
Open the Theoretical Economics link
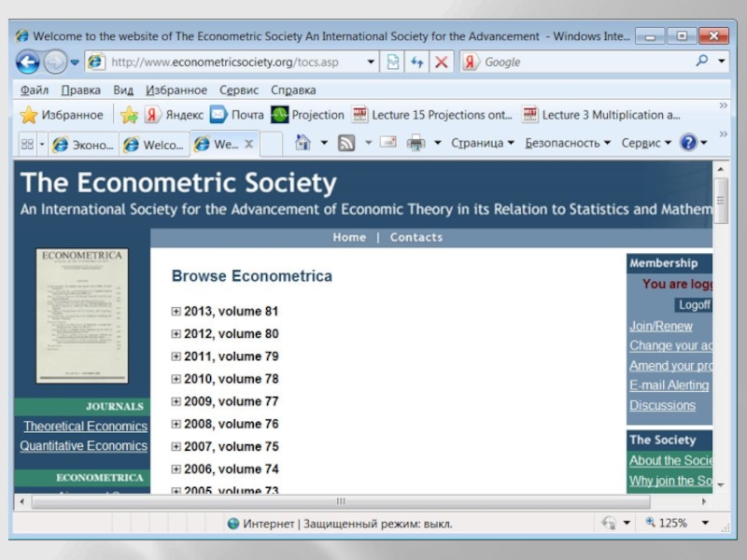click(85, 426)
